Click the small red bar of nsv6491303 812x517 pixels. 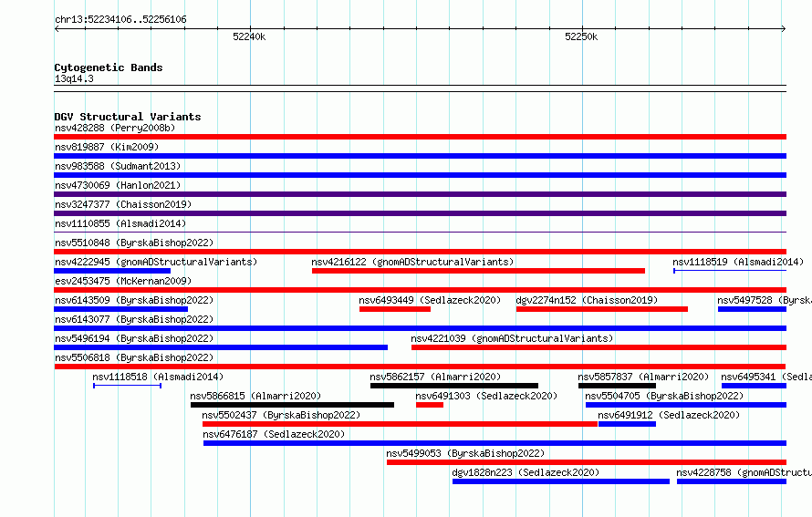[430, 405]
